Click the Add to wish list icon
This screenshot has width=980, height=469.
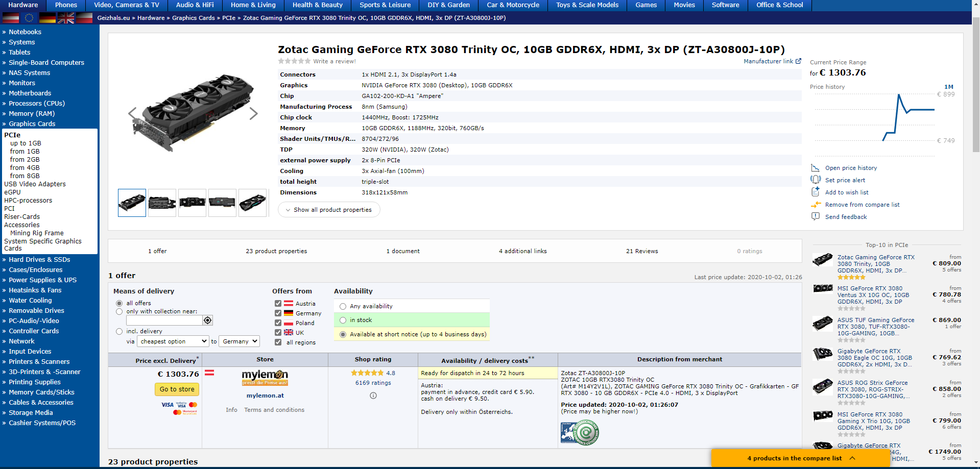[815, 192]
